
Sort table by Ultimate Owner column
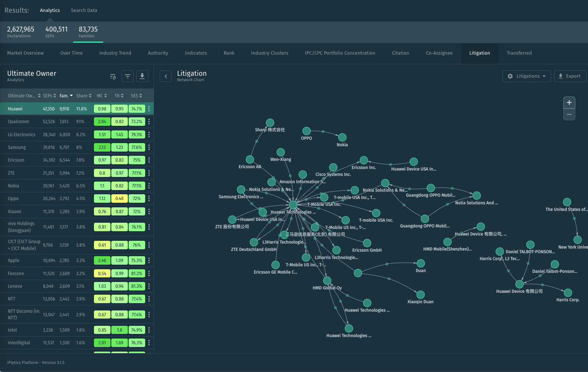click(24, 96)
